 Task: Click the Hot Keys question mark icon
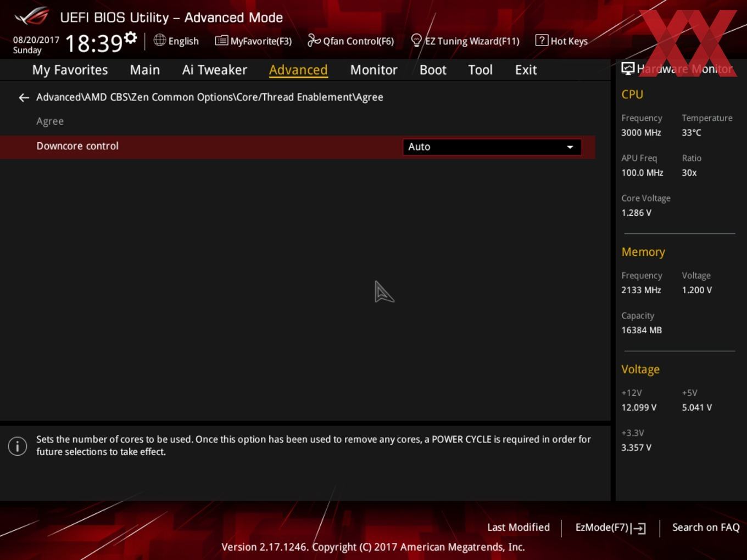click(542, 40)
